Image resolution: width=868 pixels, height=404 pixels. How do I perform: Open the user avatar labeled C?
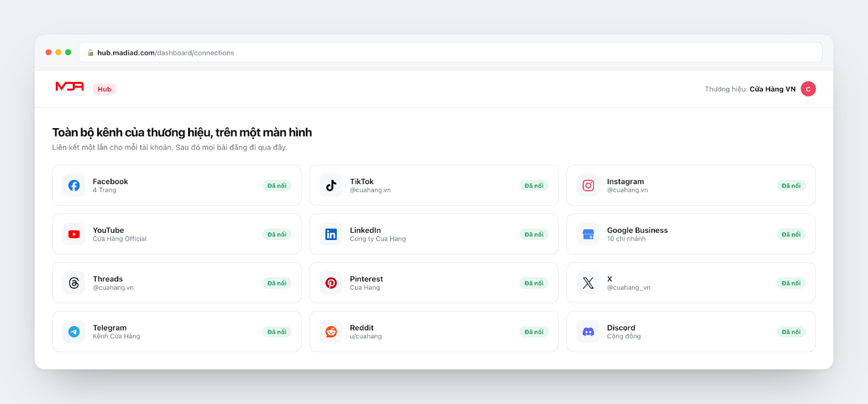pos(808,89)
